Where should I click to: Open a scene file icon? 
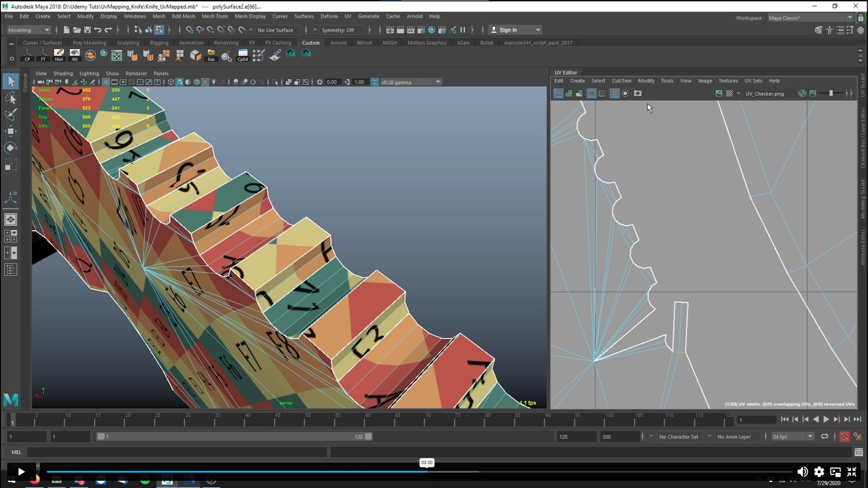(x=77, y=30)
